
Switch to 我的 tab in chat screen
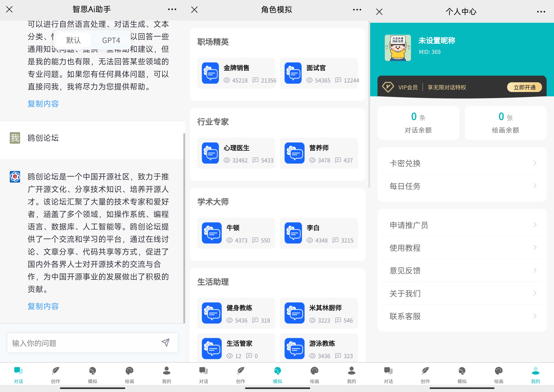coord(166,375)
